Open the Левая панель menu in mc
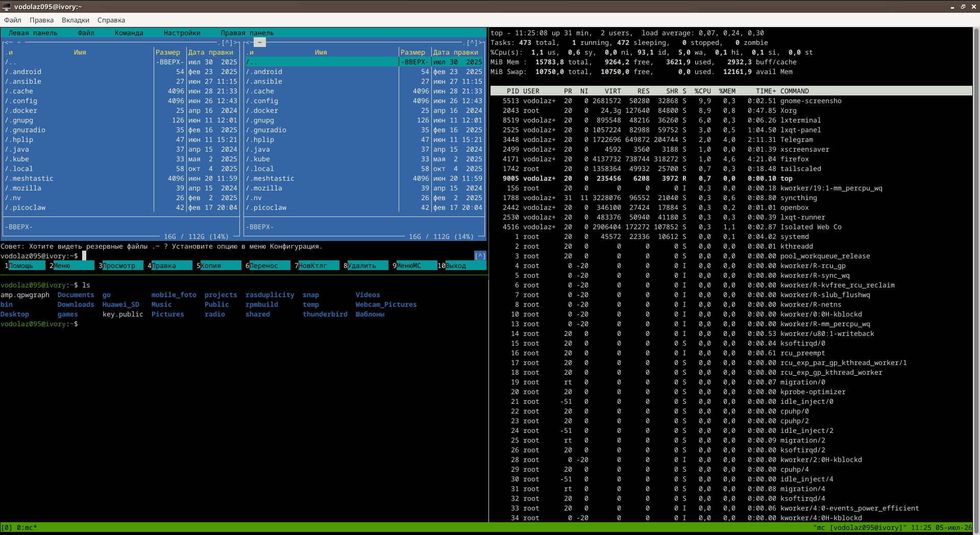Image resolution: width=980 pixels, height=535 pixels. coord(33,33)
